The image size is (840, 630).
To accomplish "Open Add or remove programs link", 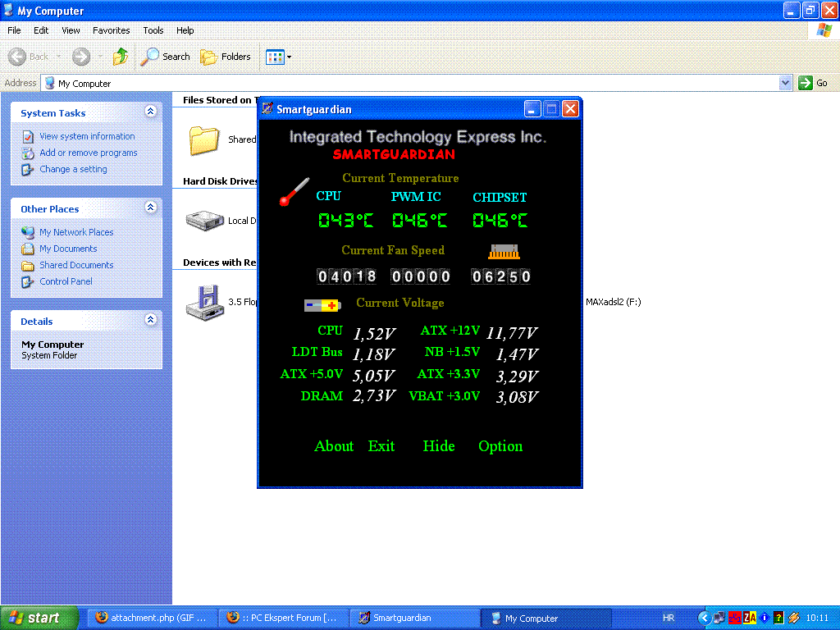I will click(88, 153).
